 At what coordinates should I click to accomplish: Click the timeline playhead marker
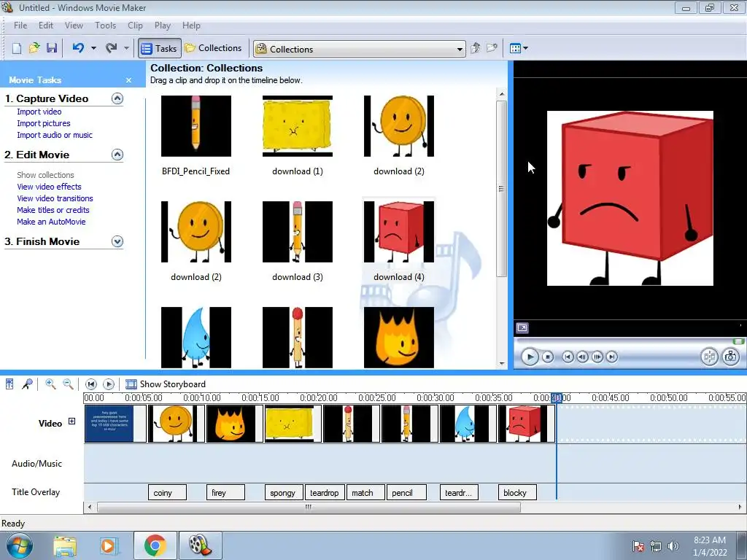tap(557, 397)
